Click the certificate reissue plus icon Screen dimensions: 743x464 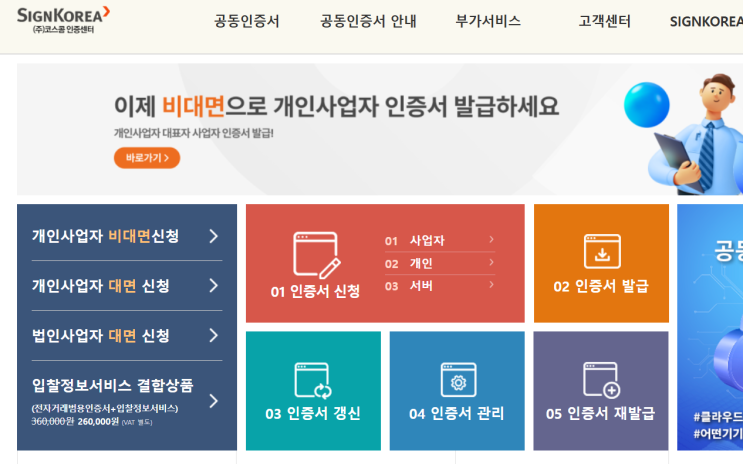(x=602, y=380)
